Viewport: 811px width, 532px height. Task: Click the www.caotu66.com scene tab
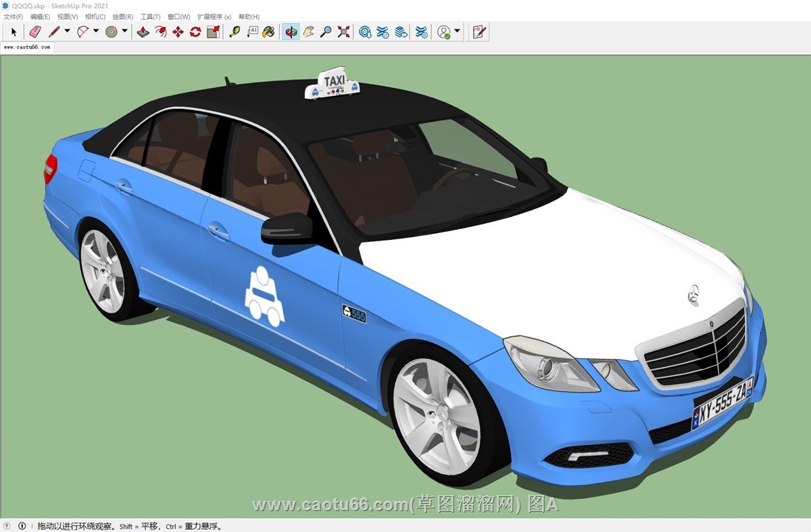[x=27, y=47]
